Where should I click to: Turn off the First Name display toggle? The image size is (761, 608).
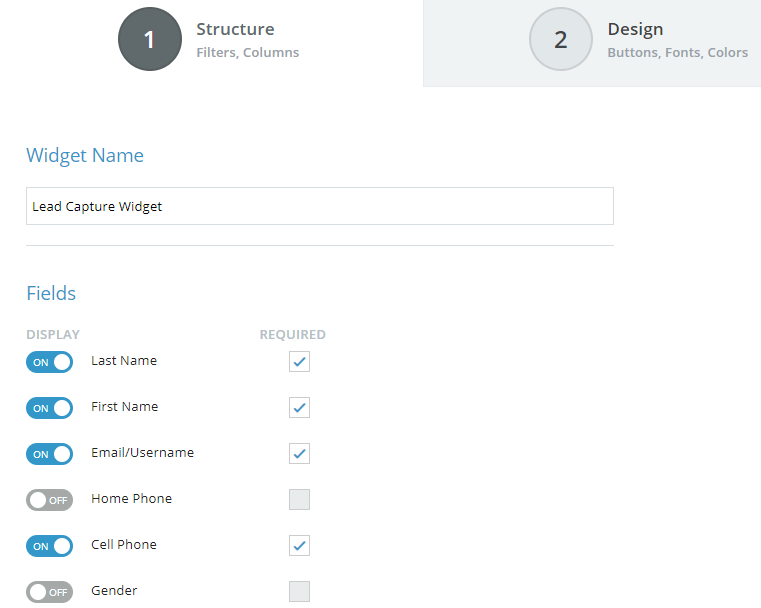[x=50, y=408]
